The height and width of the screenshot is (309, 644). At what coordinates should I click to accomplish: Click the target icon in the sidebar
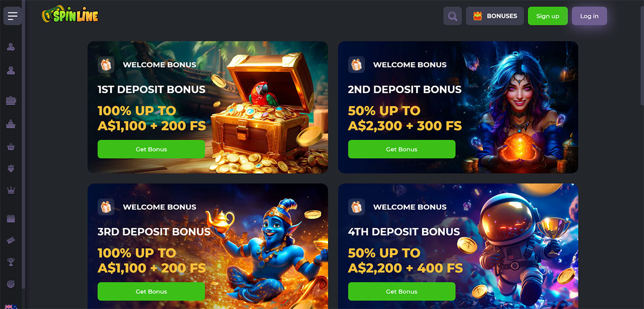11,284
